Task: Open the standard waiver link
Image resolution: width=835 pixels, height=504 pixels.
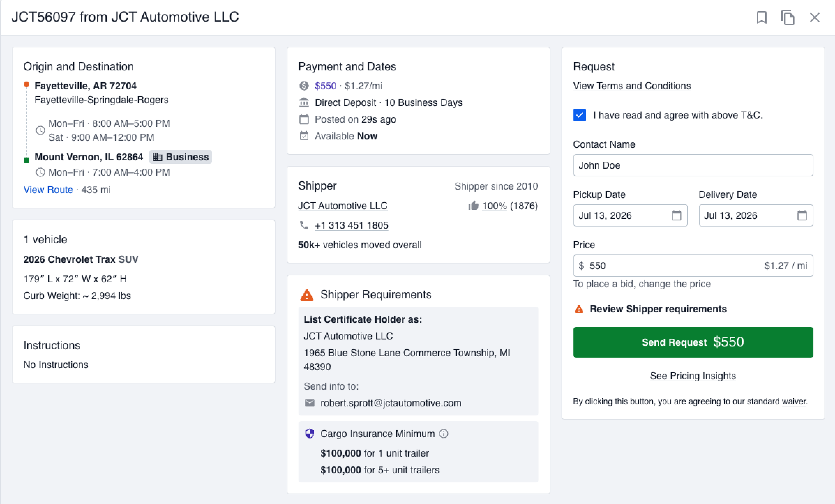Action: 794,401
